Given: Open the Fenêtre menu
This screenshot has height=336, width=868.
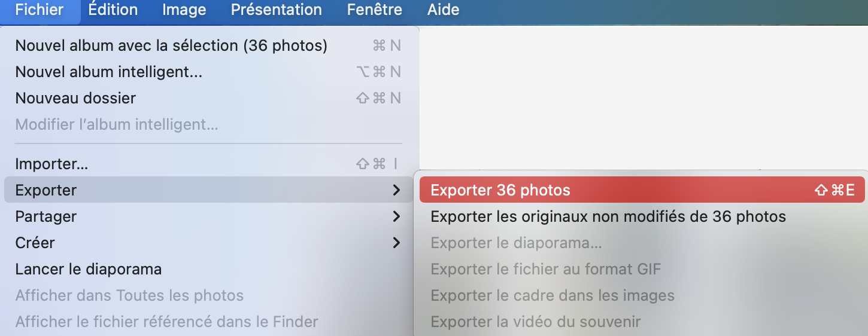Looking at the screenshot, I should (x=374, y=10).
